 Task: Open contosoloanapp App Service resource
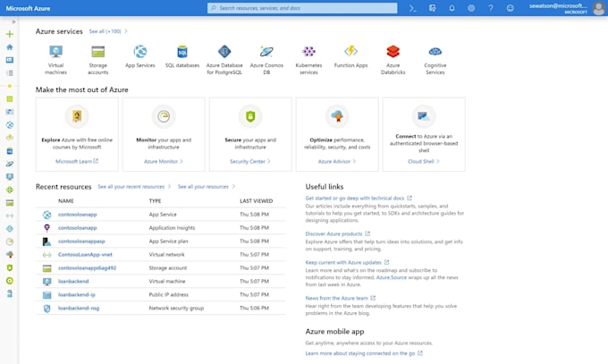tap(78, 215)
